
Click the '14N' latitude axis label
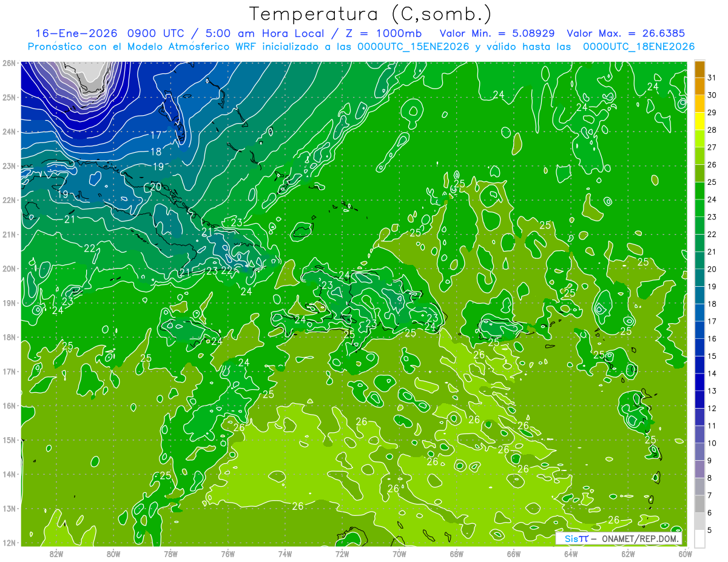(x=8, y=474)
